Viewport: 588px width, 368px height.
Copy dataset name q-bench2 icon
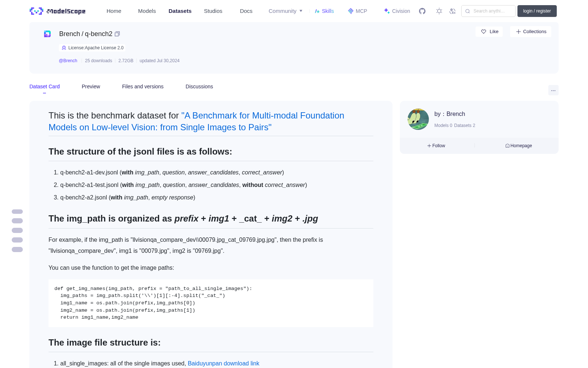coord(117,34)
